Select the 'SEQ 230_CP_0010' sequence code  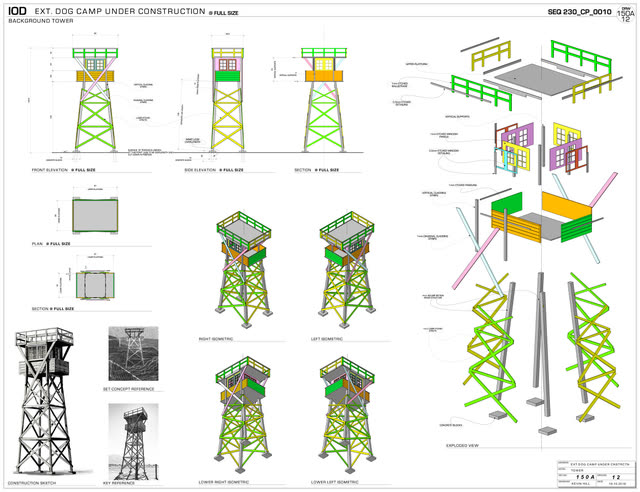click(x=579, y=12)
